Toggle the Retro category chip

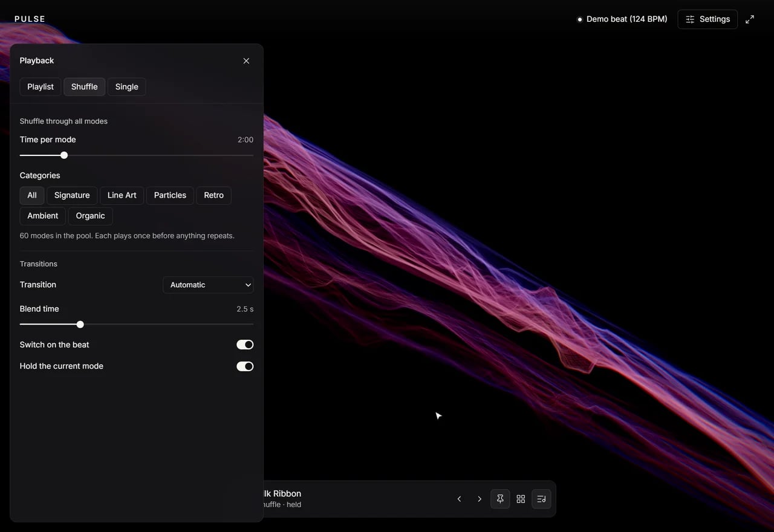click(x=214, y=195)
